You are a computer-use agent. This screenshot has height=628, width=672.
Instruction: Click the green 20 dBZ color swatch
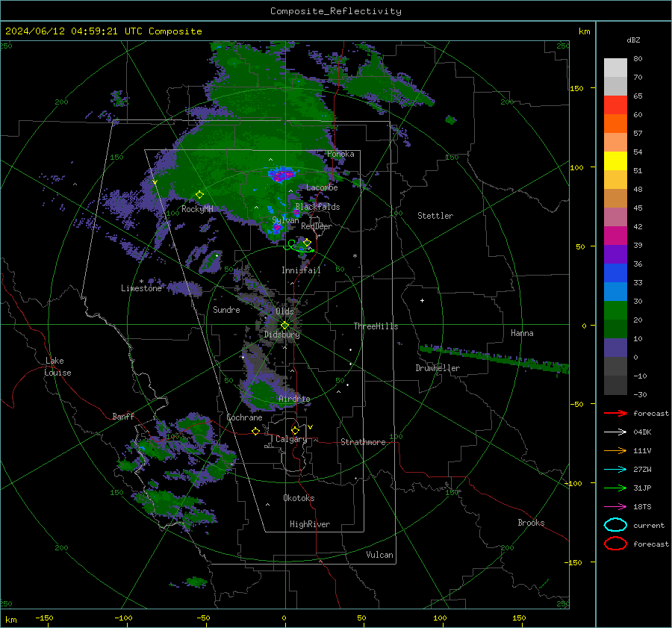pyautogui.click(x=615, y=311)
